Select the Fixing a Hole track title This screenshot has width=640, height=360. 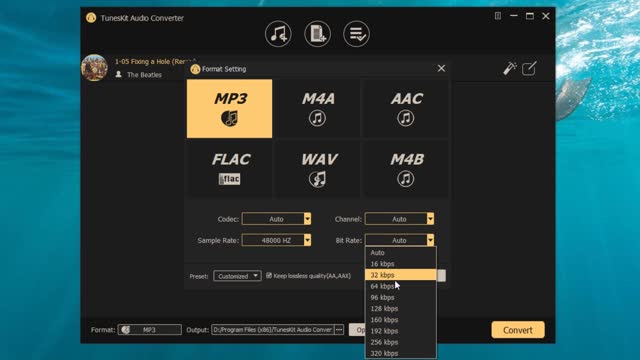tap(155, 62)
